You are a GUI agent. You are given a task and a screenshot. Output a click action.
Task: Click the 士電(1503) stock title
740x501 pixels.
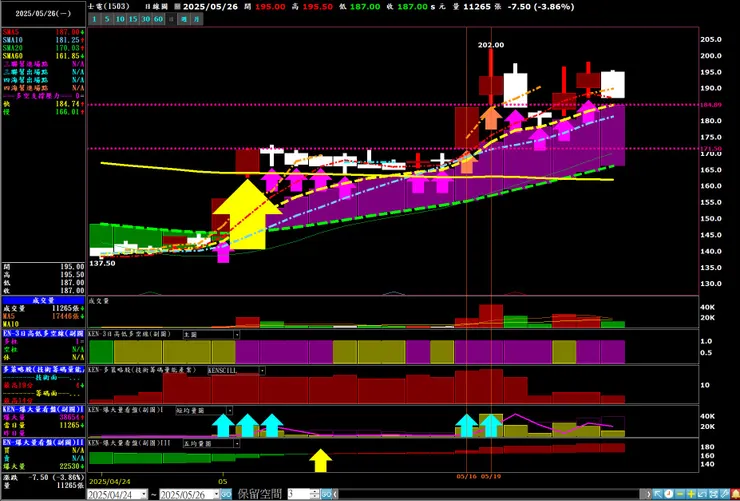(x=108, y=6)
